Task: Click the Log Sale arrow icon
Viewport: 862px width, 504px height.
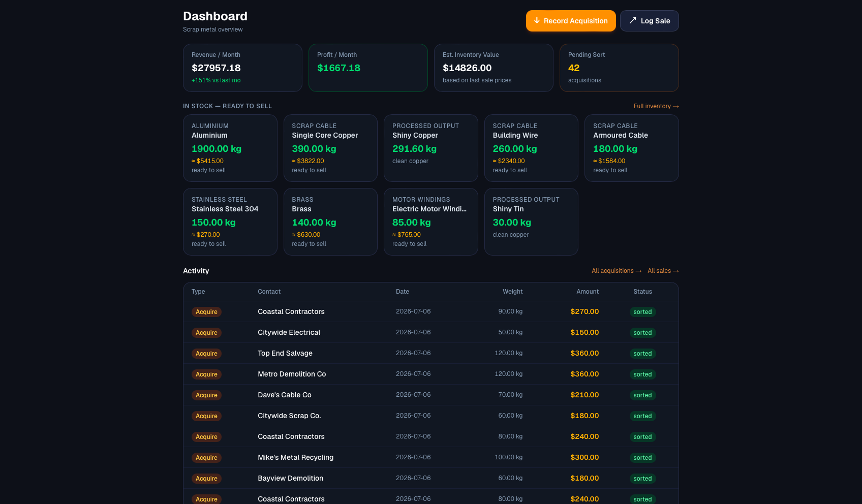Action: [633, 21]
